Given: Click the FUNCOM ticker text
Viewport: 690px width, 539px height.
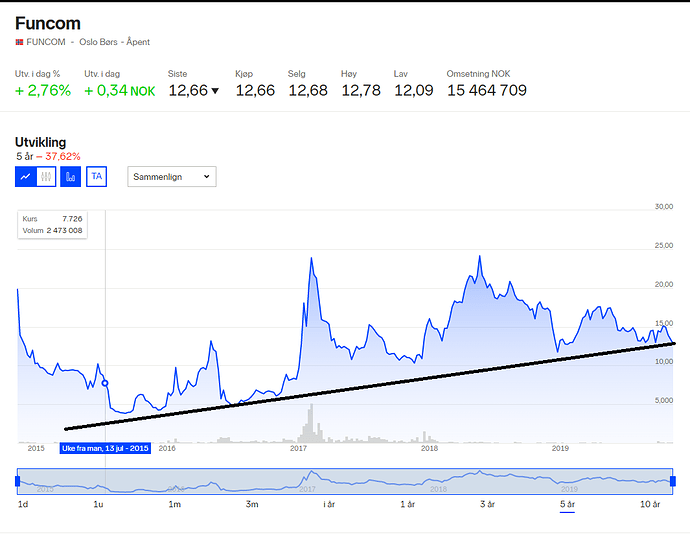Looking at the screenshot, I should tap(46, 42).
